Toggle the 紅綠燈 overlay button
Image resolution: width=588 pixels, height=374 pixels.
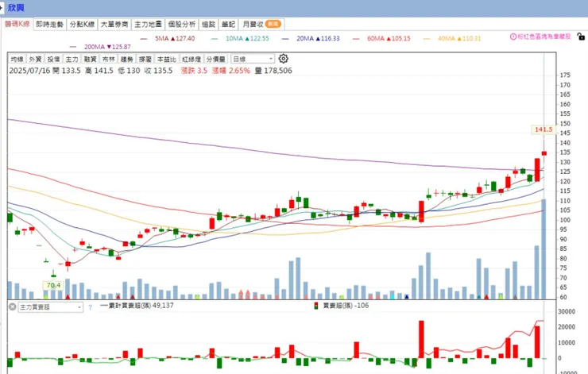pyautogui.click(x=191, y=60)
